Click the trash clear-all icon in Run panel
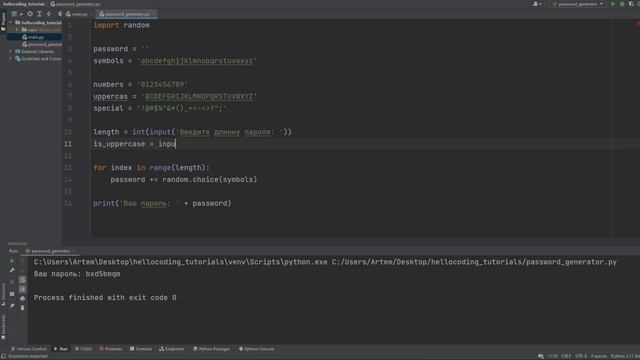Viewport: 640px width, 360px height. [22, 308]
